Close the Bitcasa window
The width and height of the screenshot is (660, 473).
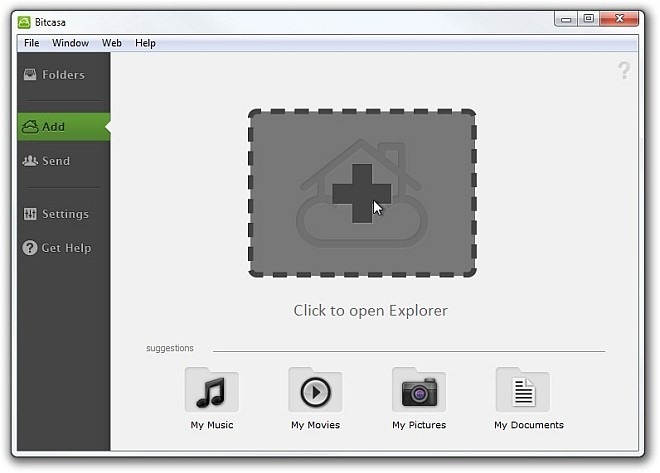[622, 18]
